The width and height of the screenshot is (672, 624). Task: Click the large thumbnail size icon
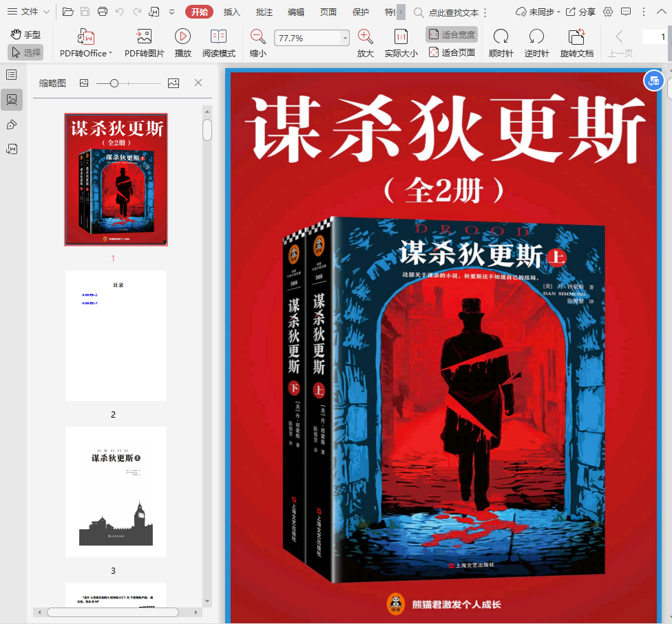[174, 83]
